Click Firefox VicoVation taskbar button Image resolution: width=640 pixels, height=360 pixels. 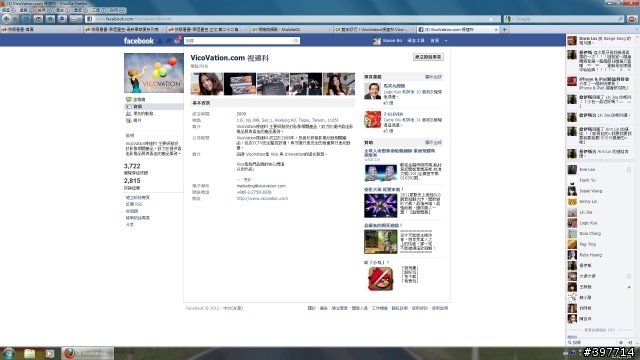click(87, 353)
